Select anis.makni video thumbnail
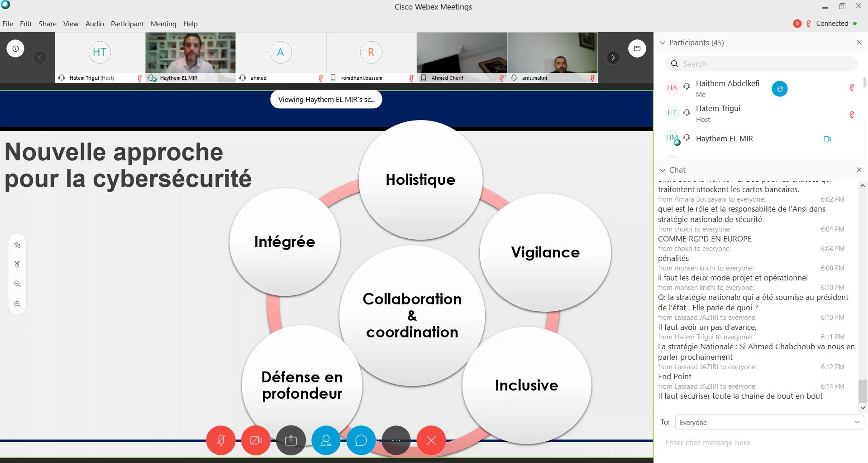Image resolution: width=868 pixels, height=463 pixels. pos(553,58)
